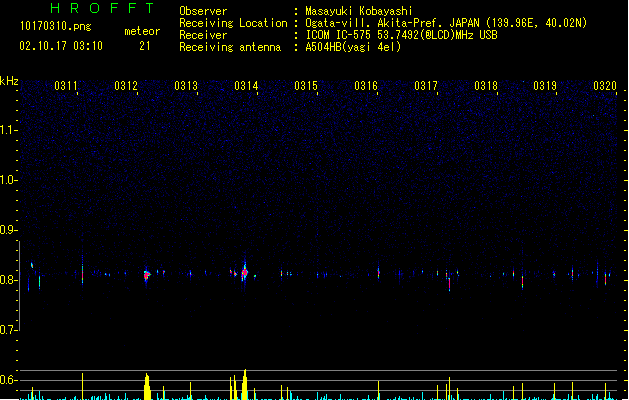Screen dimensions: 629x400
Task: Click the 0320 time marker
Action: pos(605,86)
